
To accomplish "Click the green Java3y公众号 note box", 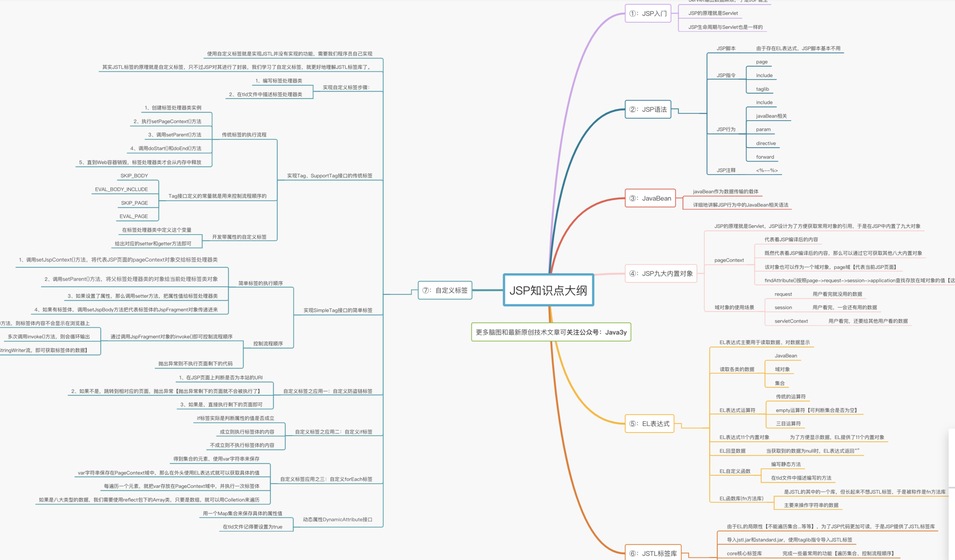I will (551, 332).
